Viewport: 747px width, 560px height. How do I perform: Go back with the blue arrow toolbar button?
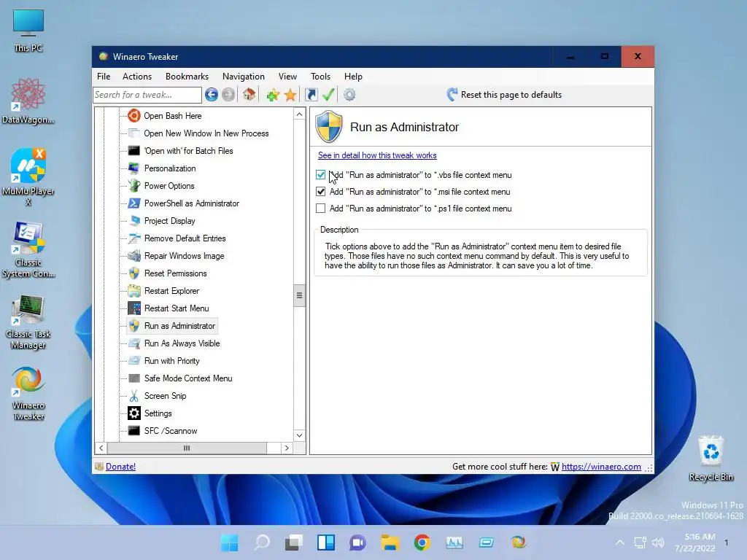click(x=212, y=95)
